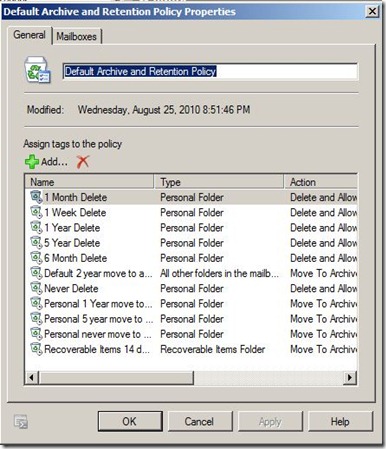Click the tag icon of 5 Year Delete
The image size is (386, 449).
tap(36, 242)
